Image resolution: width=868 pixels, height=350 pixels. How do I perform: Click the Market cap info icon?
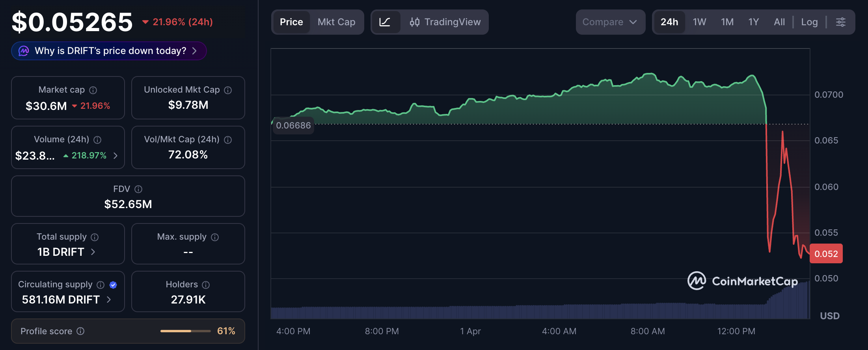[x=93, y=90]
